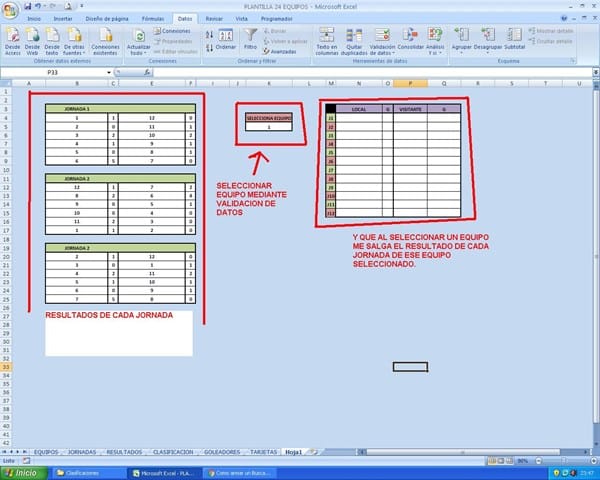Adjust the zoom slider handle
Viewport: 600px width, 480px height.
(x=566, y=461)
